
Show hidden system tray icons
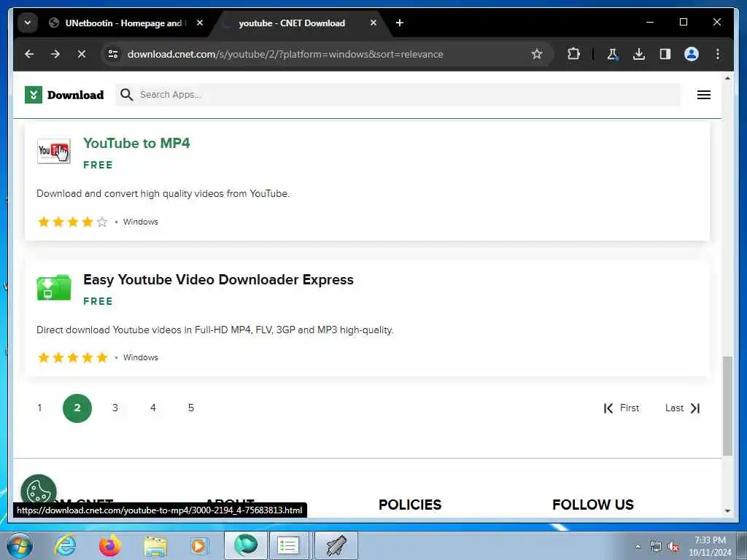[638, 546]
